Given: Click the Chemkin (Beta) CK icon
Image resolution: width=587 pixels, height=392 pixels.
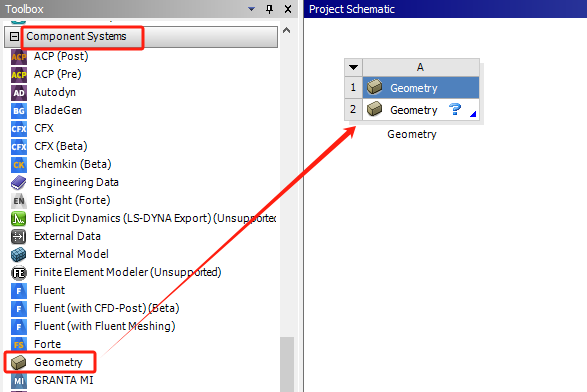Looking at the screenshot, I should (x=19, y=165).
